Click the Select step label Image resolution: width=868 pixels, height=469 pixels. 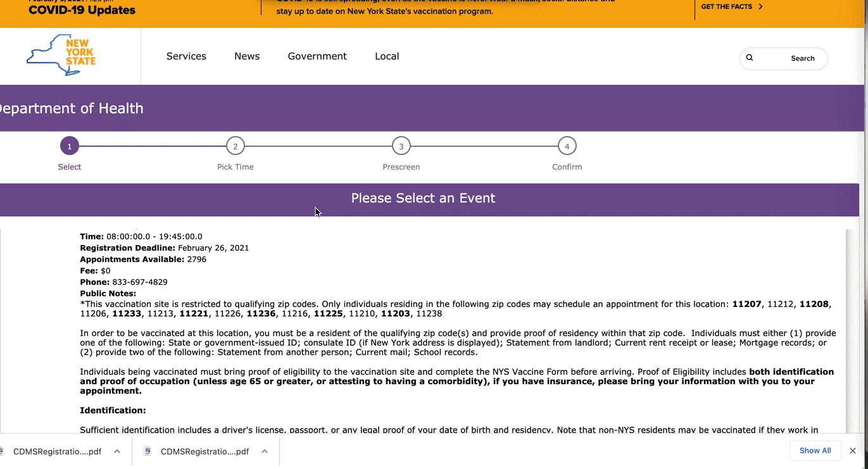70,167
